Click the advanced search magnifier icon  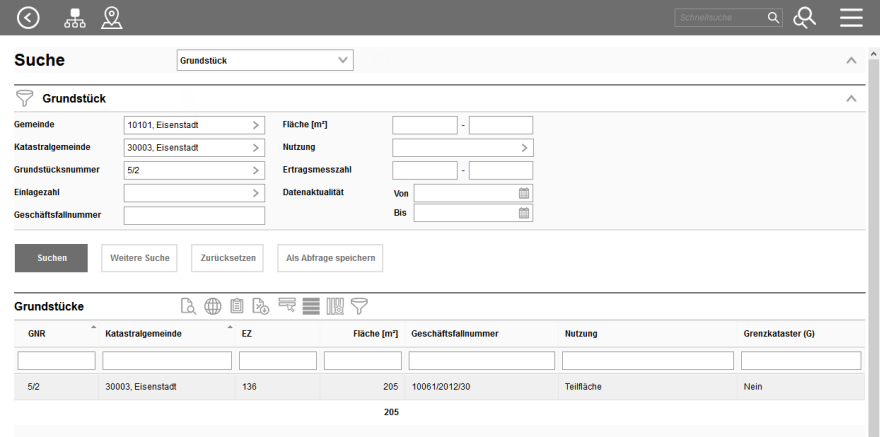(x=805, y=17)
